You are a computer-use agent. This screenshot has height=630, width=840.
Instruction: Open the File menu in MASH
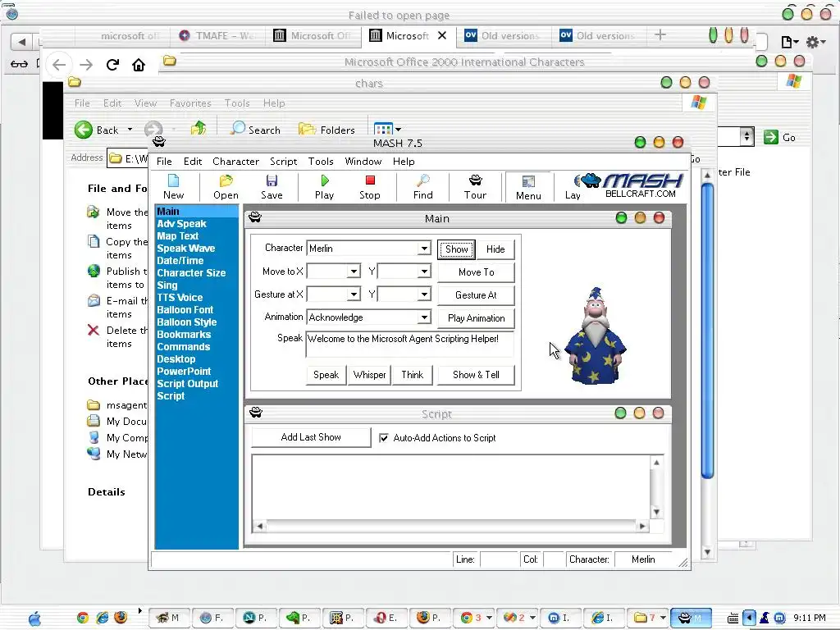[164, 162]
